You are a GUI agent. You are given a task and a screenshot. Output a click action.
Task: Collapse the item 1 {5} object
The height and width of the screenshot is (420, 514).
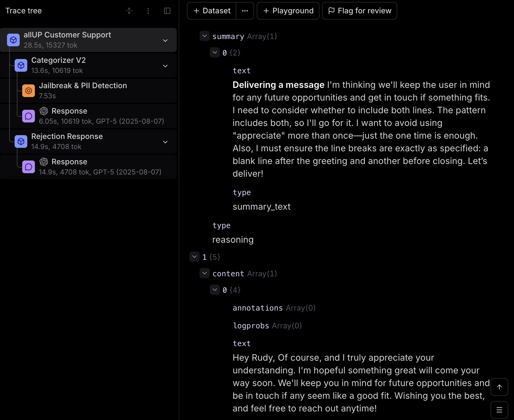click(x=194, y=257)
